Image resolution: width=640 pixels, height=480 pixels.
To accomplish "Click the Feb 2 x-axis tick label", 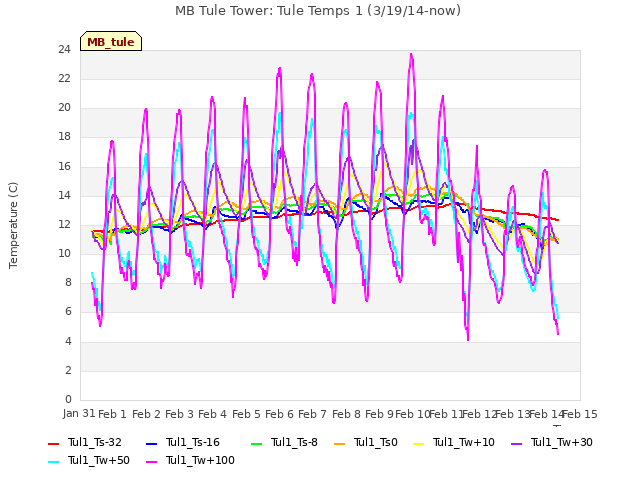I will (146, 414).
